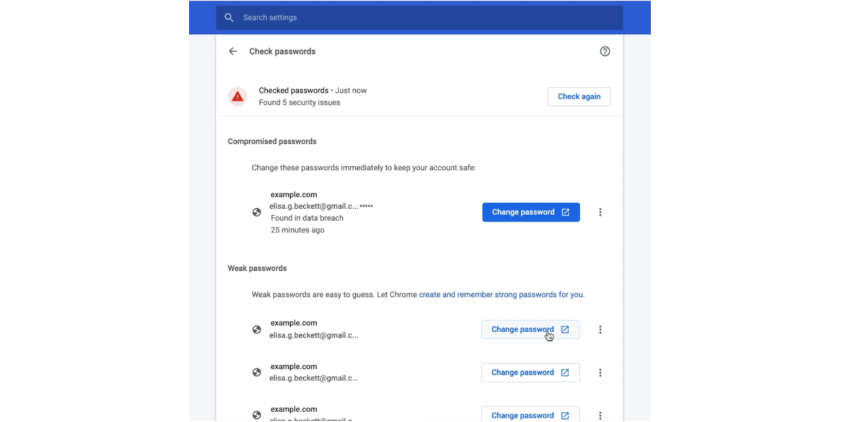The image size is (868, 422).
Task: Open the three-dot menu for the compromised example.com password
Action: click(x=600, y=212)
